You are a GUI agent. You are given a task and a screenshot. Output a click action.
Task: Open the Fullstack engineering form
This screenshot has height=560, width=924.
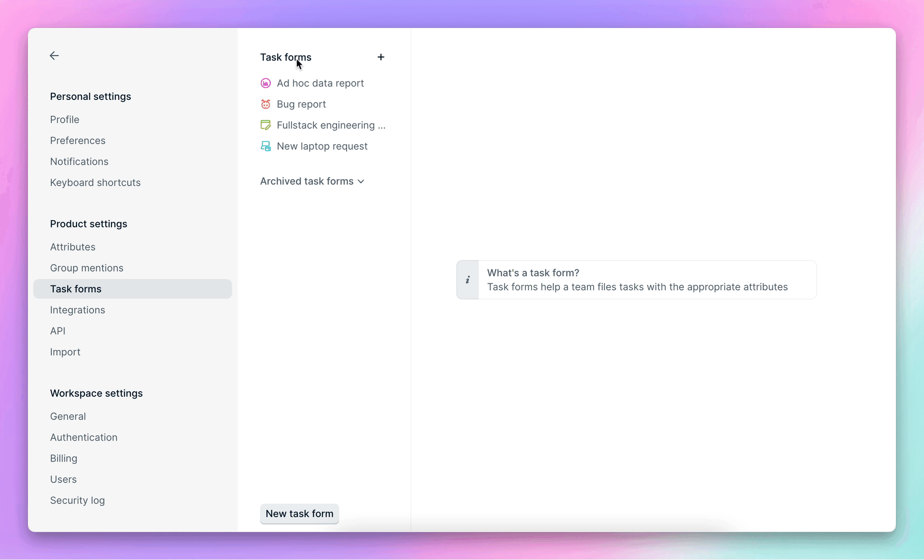tap(331, 125)
